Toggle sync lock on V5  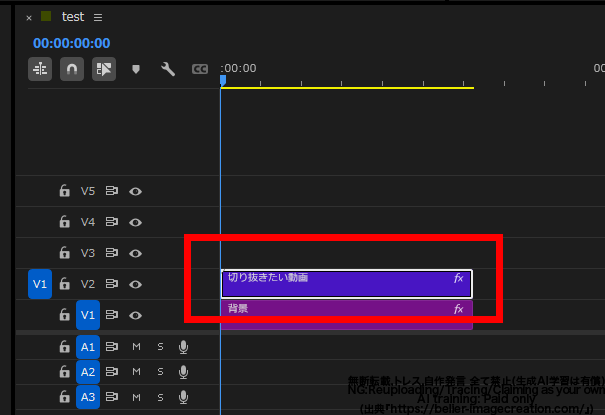[x=112, y=191]
